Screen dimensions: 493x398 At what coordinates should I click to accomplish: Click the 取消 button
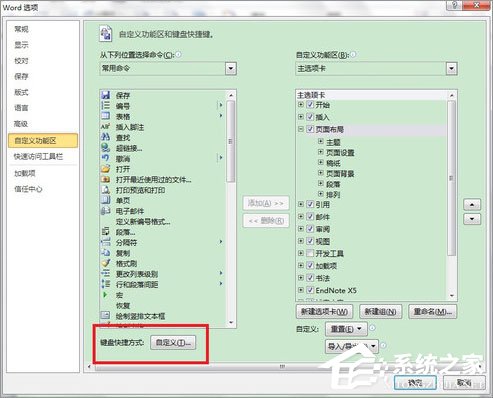[x=464, y=383]
